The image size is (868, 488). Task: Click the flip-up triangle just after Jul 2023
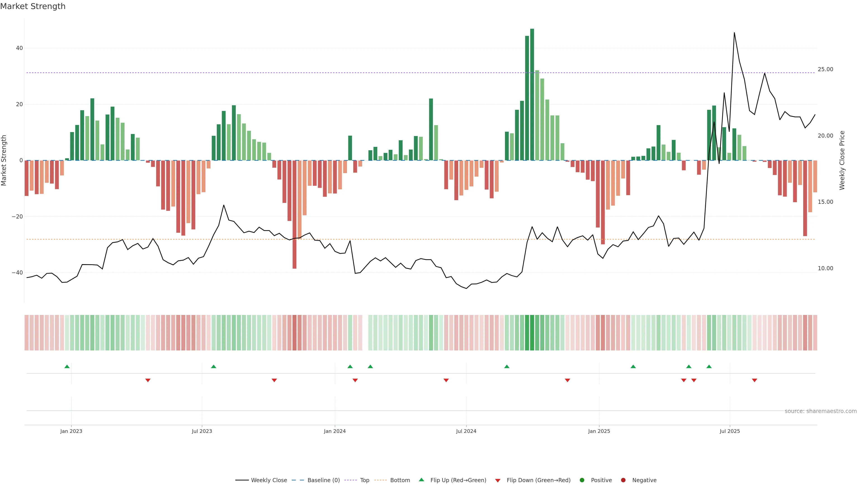213,366
